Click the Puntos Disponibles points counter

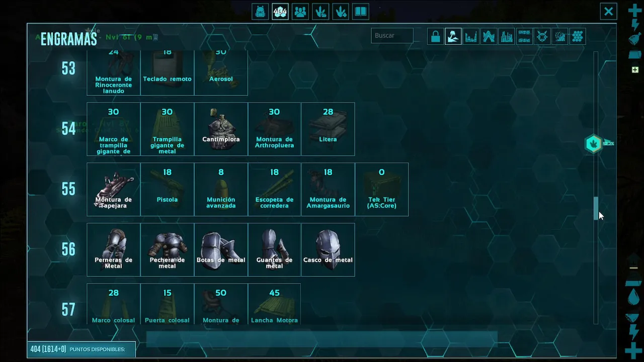[x=82, y=349]
